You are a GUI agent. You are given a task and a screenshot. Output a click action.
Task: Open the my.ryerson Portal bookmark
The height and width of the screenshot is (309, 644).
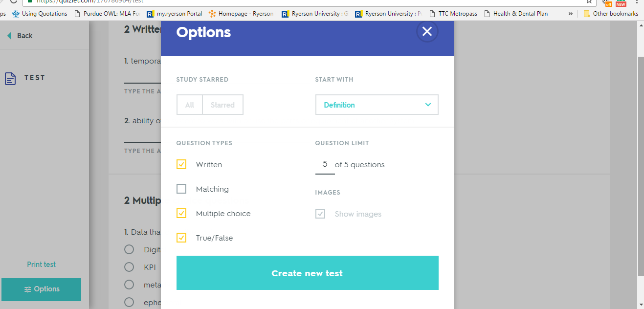point(174,13)
